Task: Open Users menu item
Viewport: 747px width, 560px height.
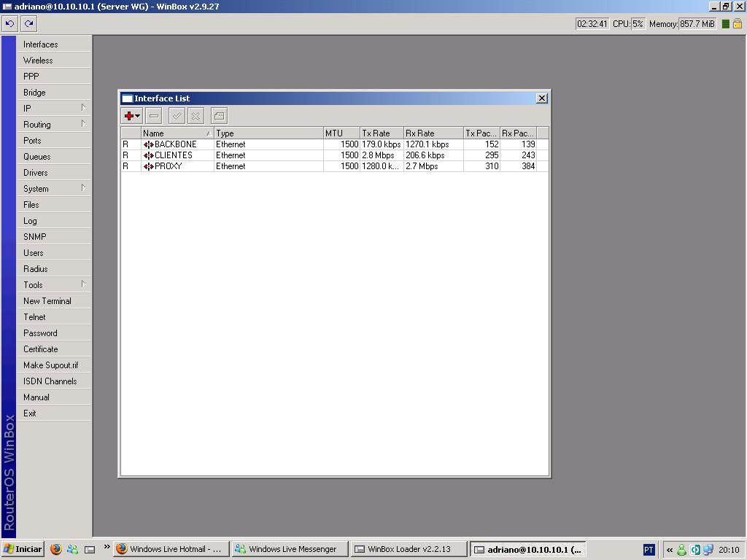Action: pos(54,253)
